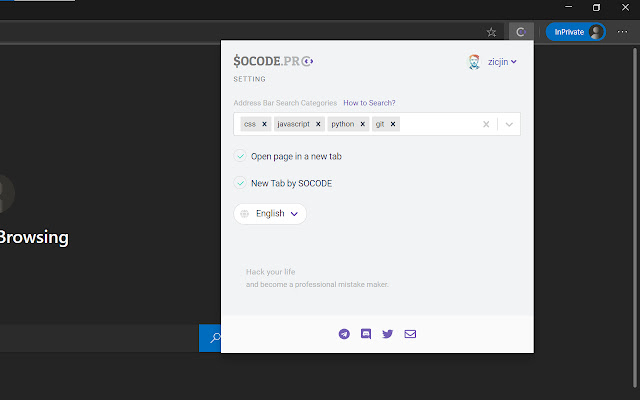Open browser Settings and more ellipsis menu
This screenshot has width=640, height=400.
[x=622, y=32]
